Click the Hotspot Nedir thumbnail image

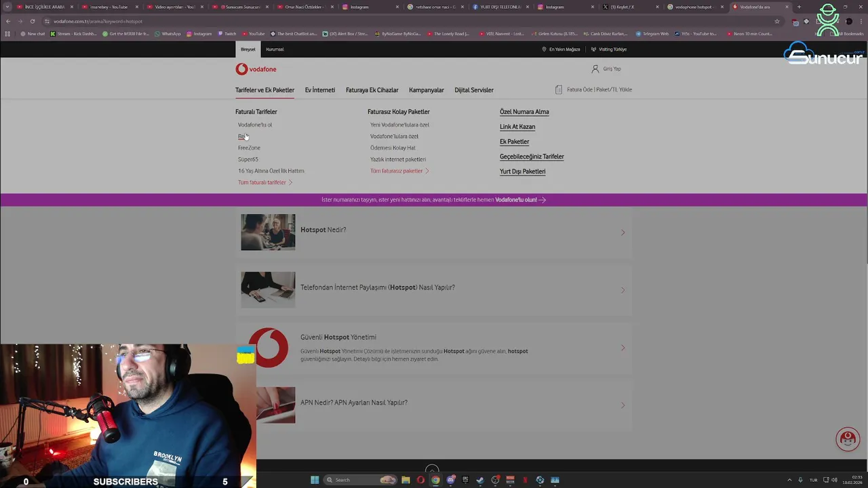click(268, 232)
